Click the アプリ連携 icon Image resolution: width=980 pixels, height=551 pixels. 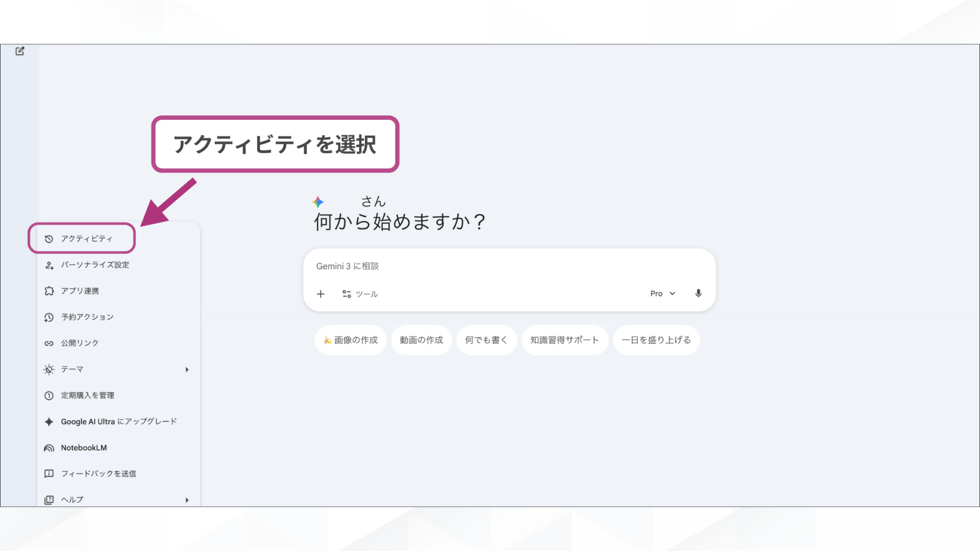48,291
